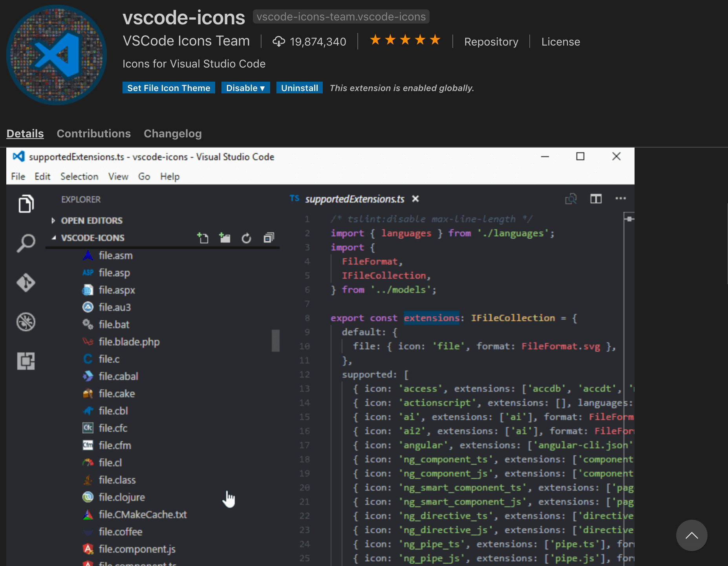The height and width of the screenshot is (566, 728).
Task: Open the License link
Action: coord(560,42)
